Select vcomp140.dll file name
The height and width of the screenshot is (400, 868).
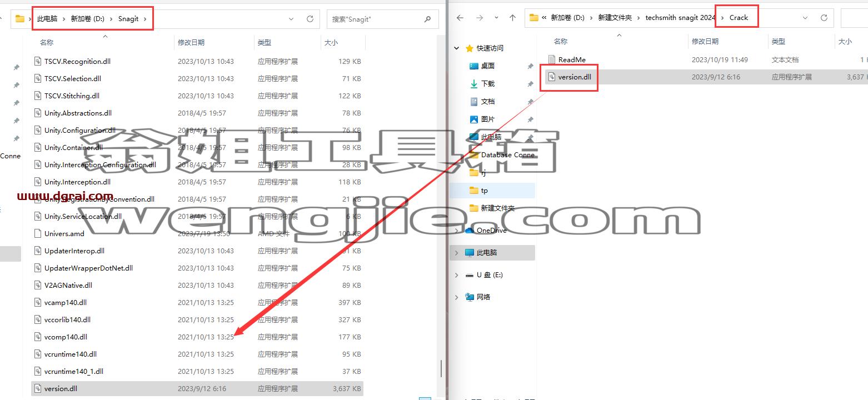coord(66,337)
